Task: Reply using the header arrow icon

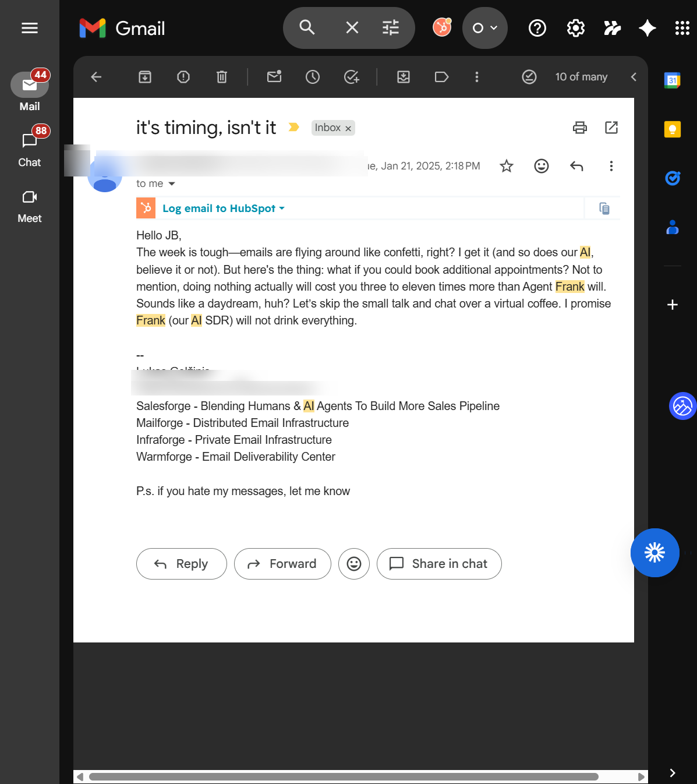Action: (576, 166)
